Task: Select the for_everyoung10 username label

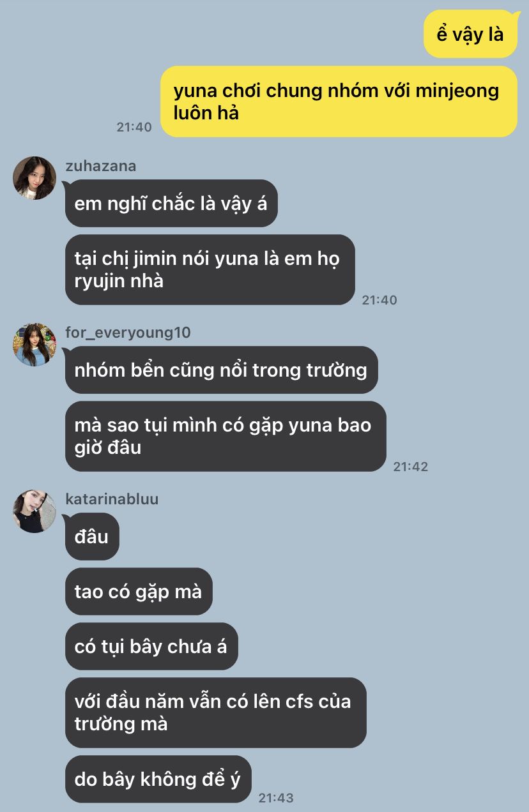Action: 128,333
